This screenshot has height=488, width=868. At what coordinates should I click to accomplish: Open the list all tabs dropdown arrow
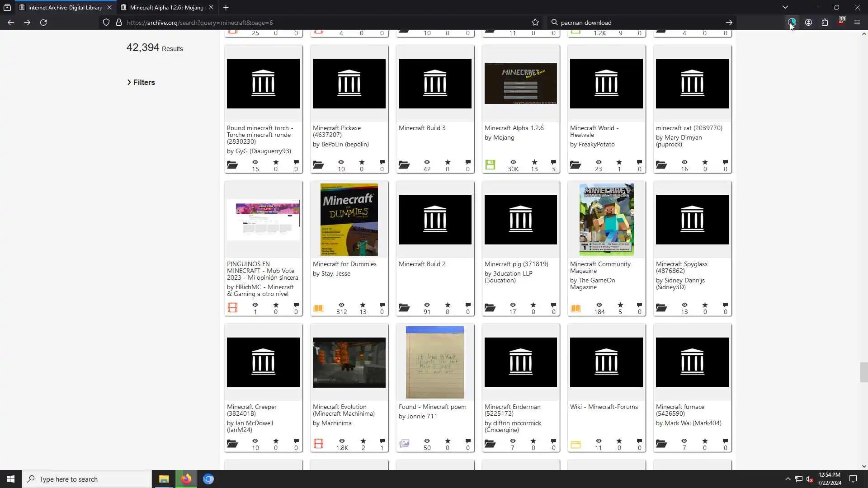coord(785,7)
